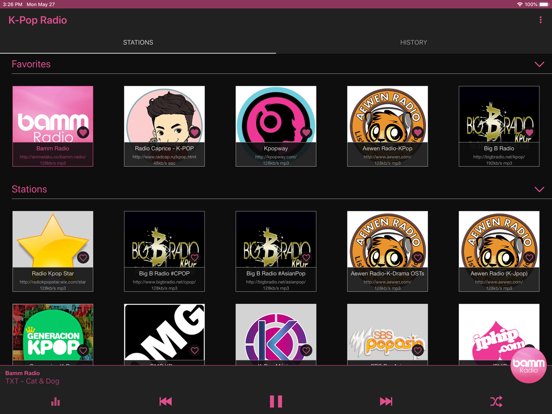The image size is (552, 414).
Task: Collapse the Stations section
Action: pos(539,189)
